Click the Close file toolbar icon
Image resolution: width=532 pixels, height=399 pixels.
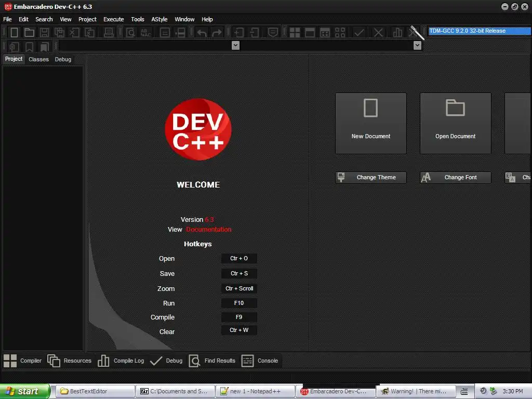74,33
